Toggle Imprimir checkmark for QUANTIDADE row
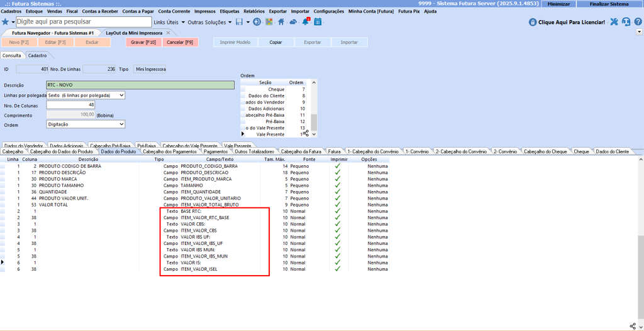The image size is (644, 331). tap(338, 192)
